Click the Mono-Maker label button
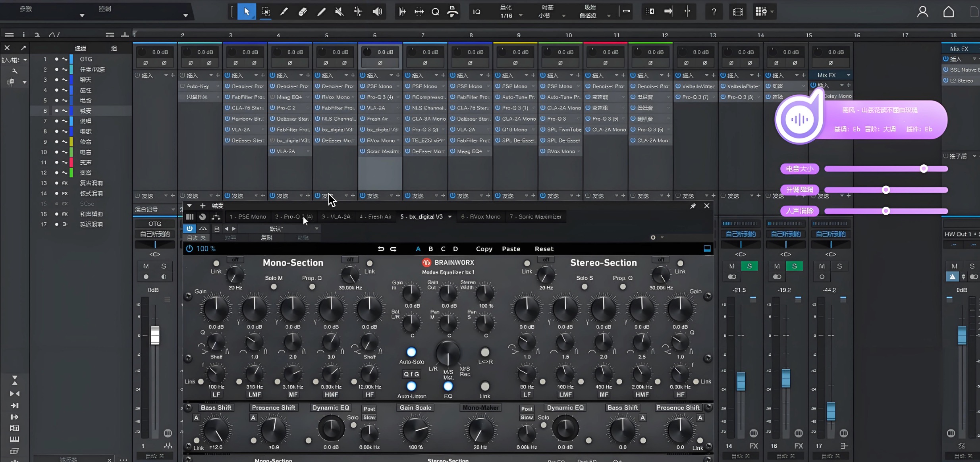 pos(480,408)
